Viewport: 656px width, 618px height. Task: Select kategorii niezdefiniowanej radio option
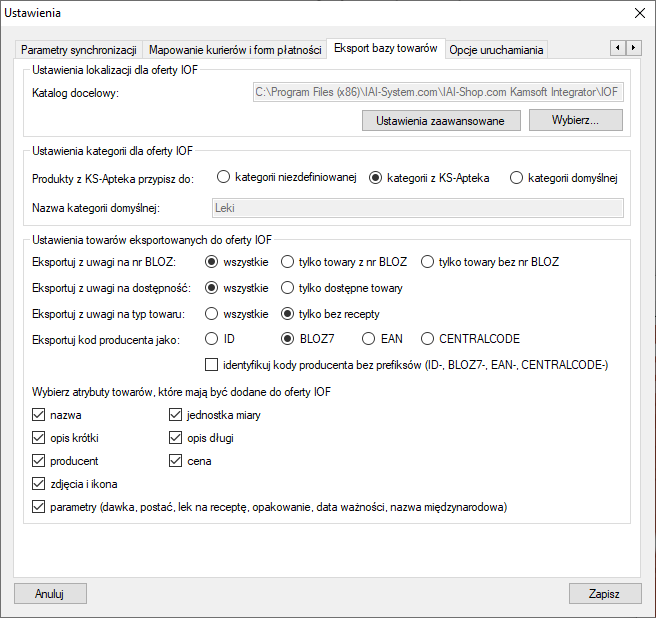coord(224,178)
